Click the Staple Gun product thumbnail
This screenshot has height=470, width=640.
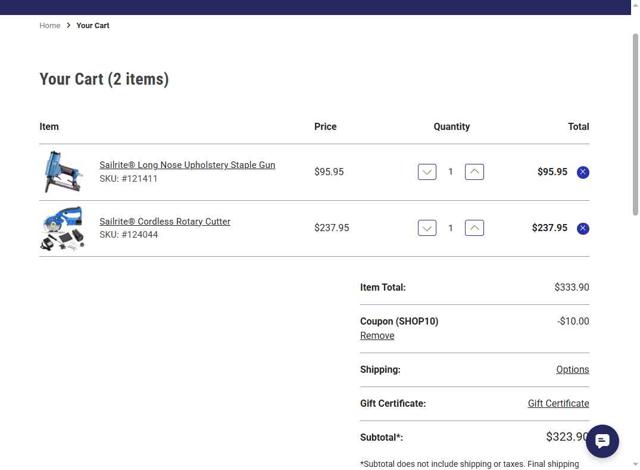[62, 172]
